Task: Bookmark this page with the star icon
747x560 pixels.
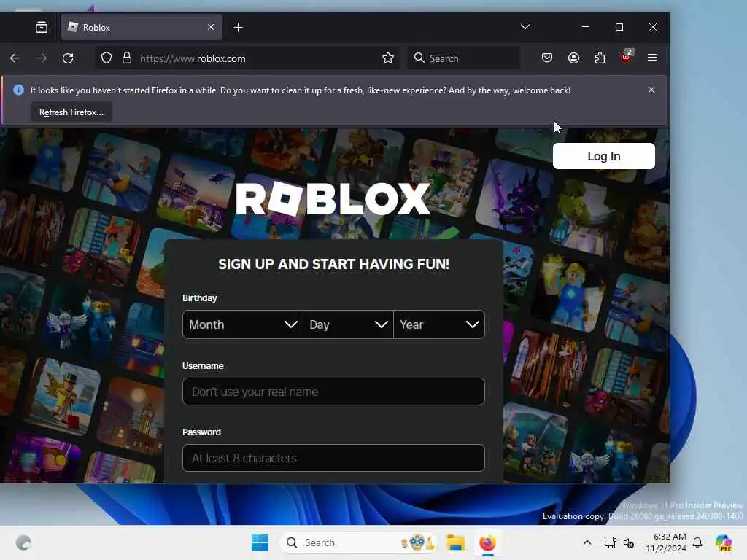Action: [x=388, y=58]
